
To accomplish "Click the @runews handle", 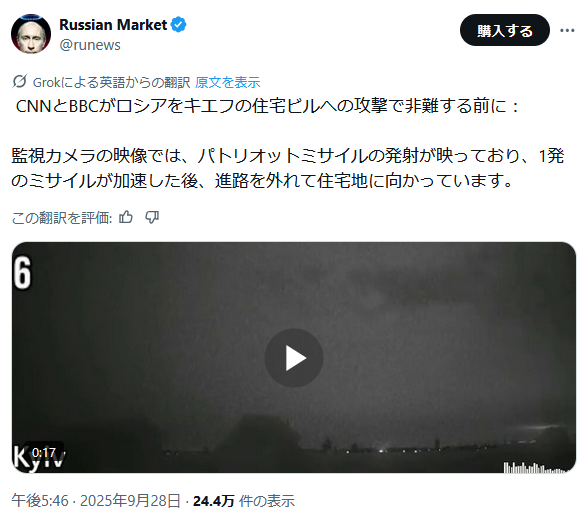I will [90, 45].
